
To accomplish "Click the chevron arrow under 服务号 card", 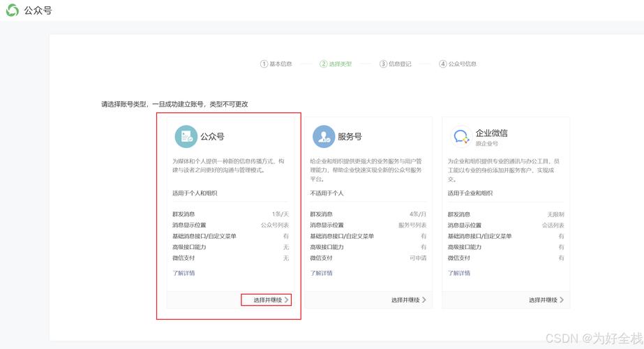I will (x=424, y=300).
